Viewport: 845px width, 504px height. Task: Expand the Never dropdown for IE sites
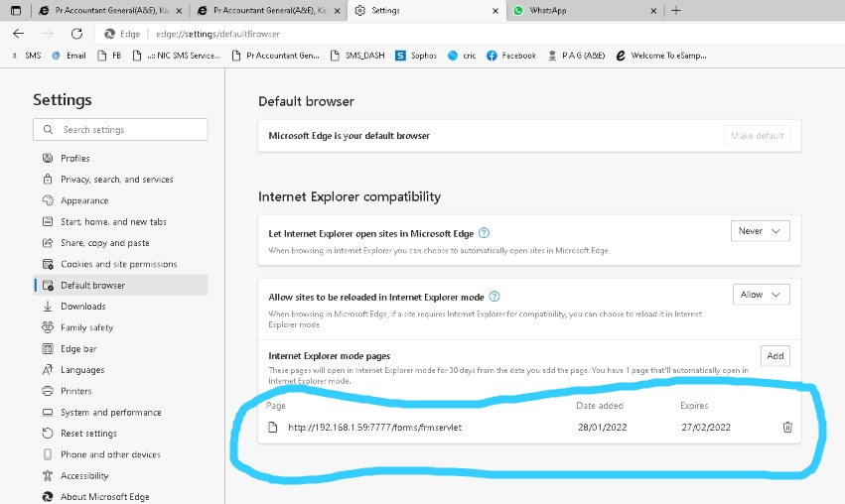click(x=760, y=231)
